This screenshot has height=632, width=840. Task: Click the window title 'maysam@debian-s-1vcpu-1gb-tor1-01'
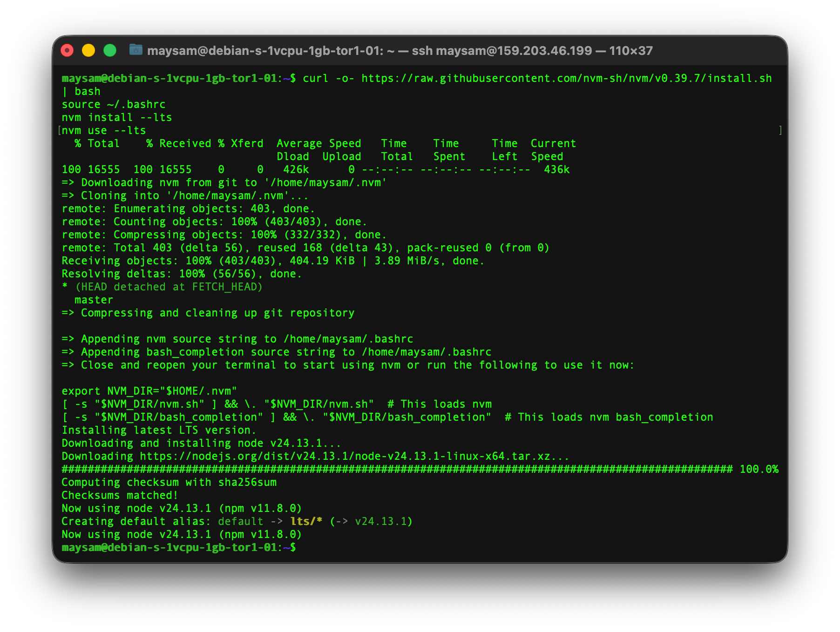tap(264, 51)
